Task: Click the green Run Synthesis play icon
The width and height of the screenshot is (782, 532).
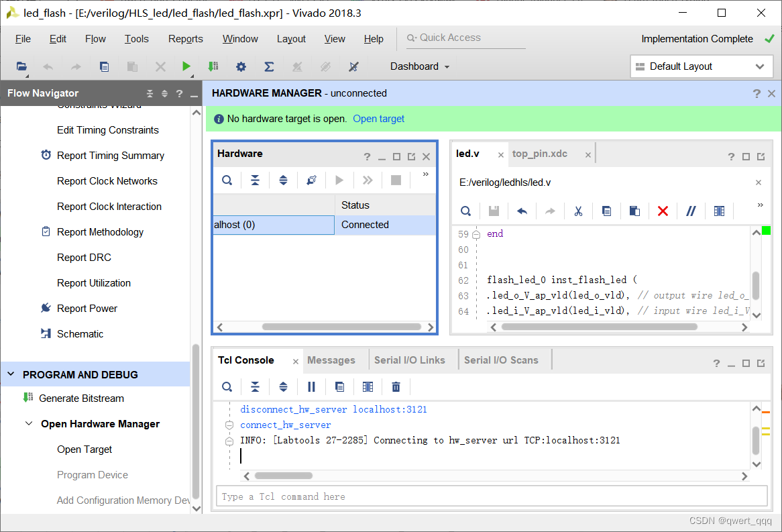Action: coord(186,66)
